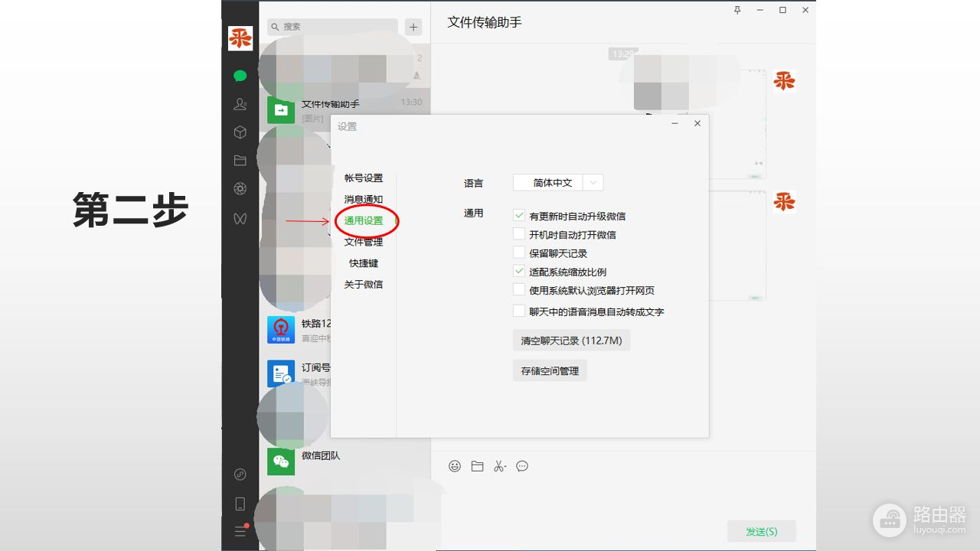980x551 pixels.
Task: Enable 聊天中的语音消息自动转成文字 checkbox
Action: [x=519, y=311]
